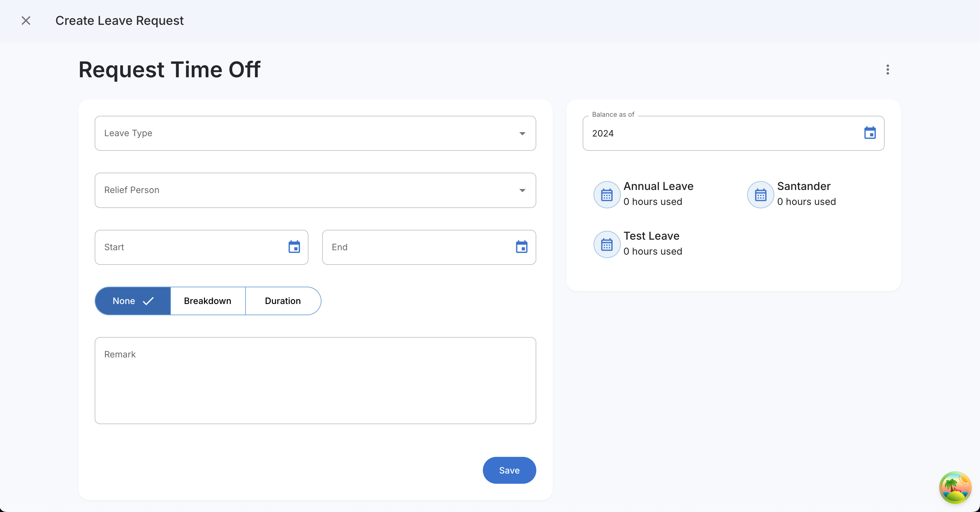
Task: Switch to the Breakdown segment option
Action: tap(208, 301)
